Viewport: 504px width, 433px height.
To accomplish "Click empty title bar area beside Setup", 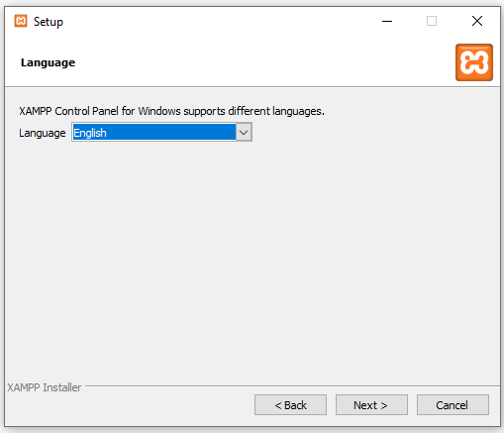I will tap(215, 21).
